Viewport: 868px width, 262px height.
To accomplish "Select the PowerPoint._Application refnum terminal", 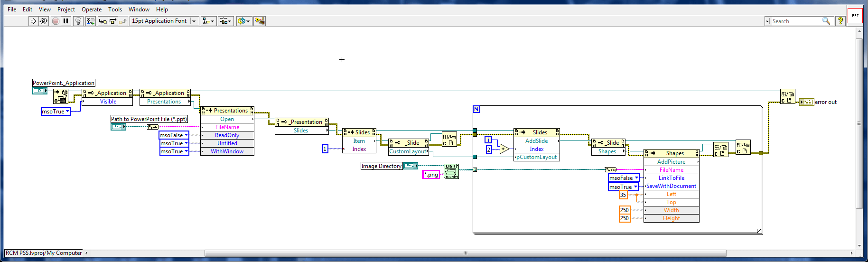I will click(40, 91).
